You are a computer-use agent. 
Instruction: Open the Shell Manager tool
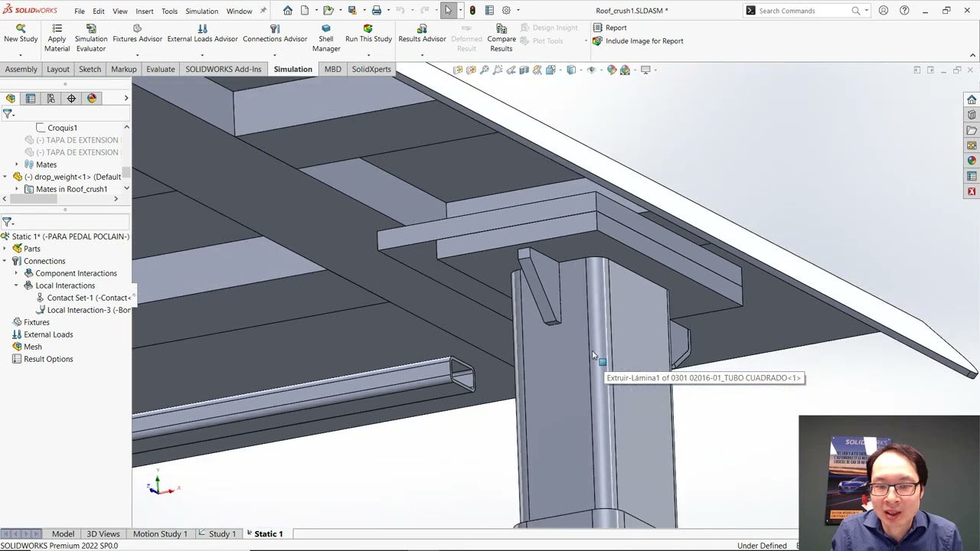326,38
